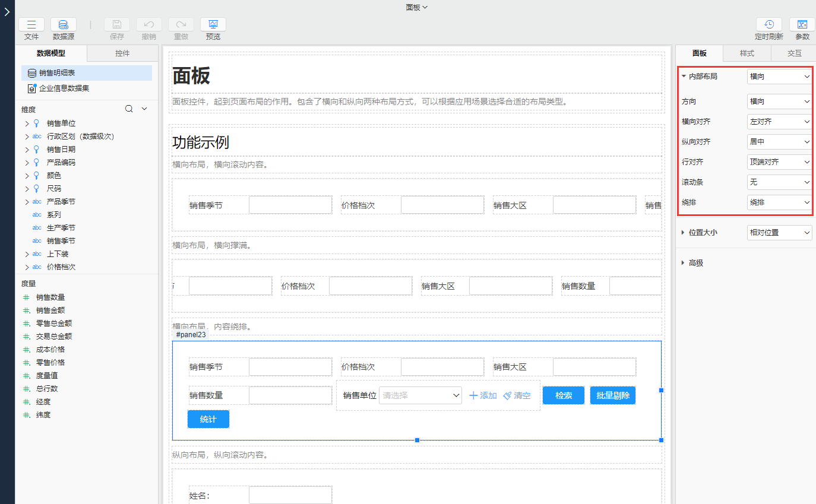Click the 检索 button
Image resolution: width=816 pixels, height=504 pixels.
coord(563,395)
